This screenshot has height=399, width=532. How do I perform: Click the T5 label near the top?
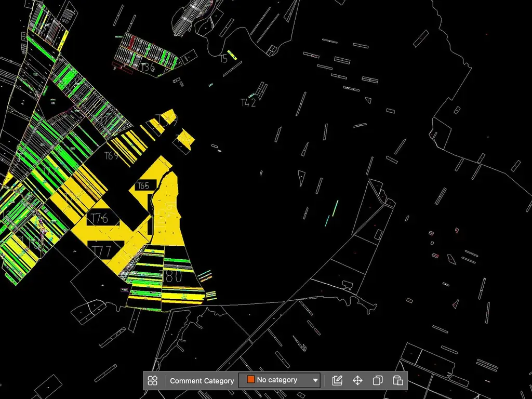(223, 59)
